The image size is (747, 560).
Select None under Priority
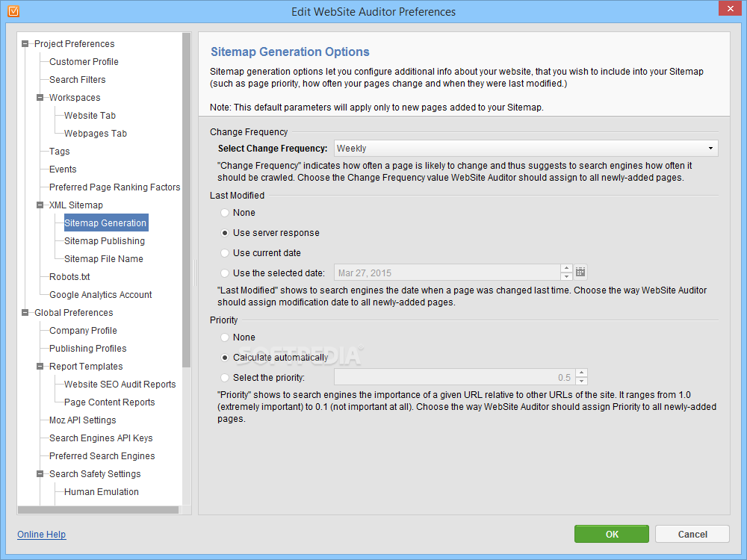click(x=225, y=337)
